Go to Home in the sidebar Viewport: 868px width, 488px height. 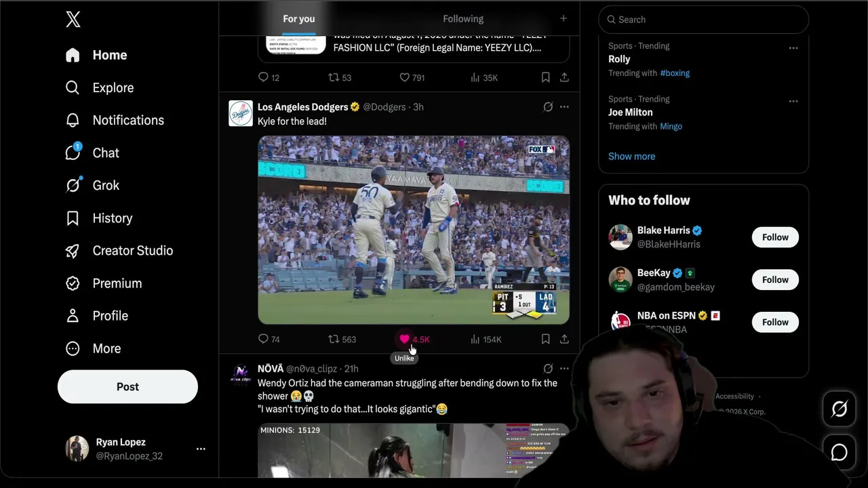click(x=96, y=55)
